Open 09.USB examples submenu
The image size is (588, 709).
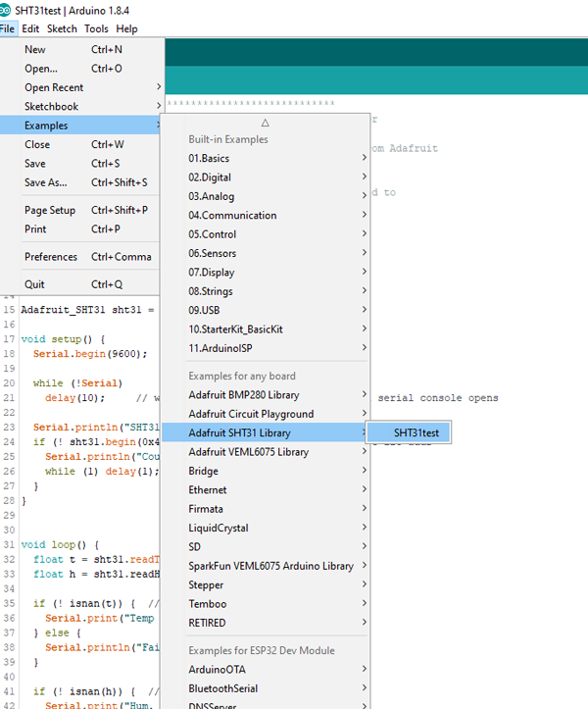tap(266, 310)
